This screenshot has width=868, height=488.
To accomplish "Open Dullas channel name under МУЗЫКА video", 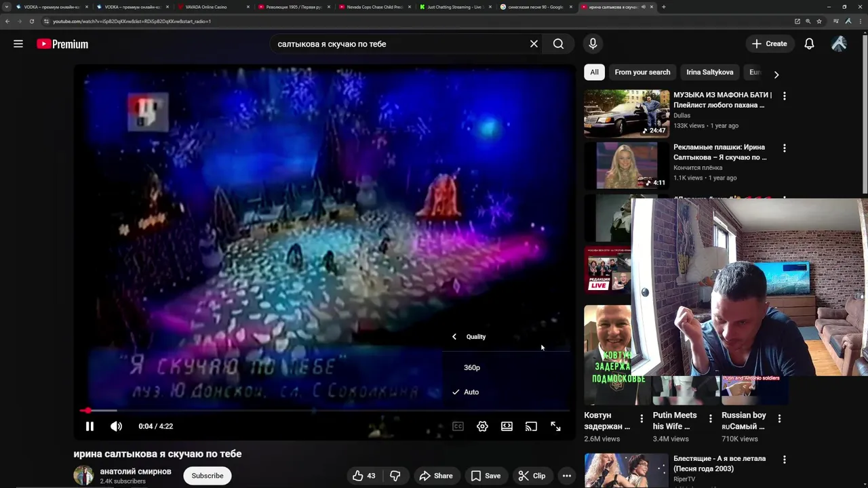I will coord(682,116).
